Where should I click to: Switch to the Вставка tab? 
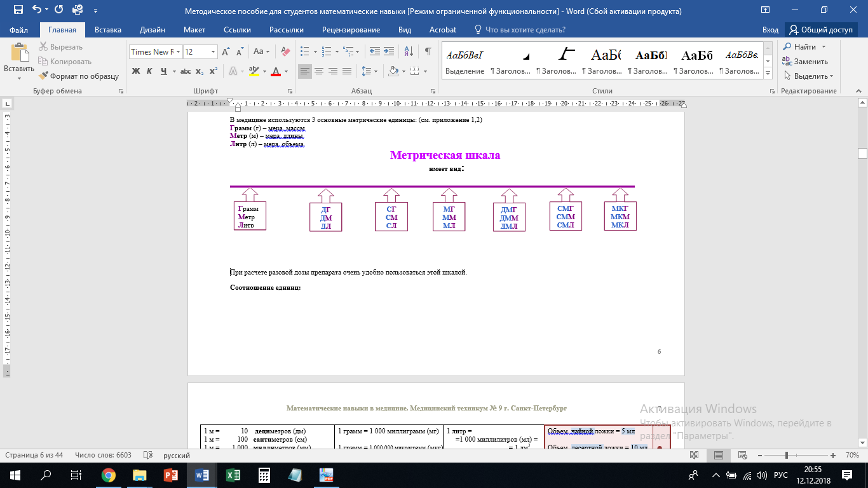click(x=108, y=30)
